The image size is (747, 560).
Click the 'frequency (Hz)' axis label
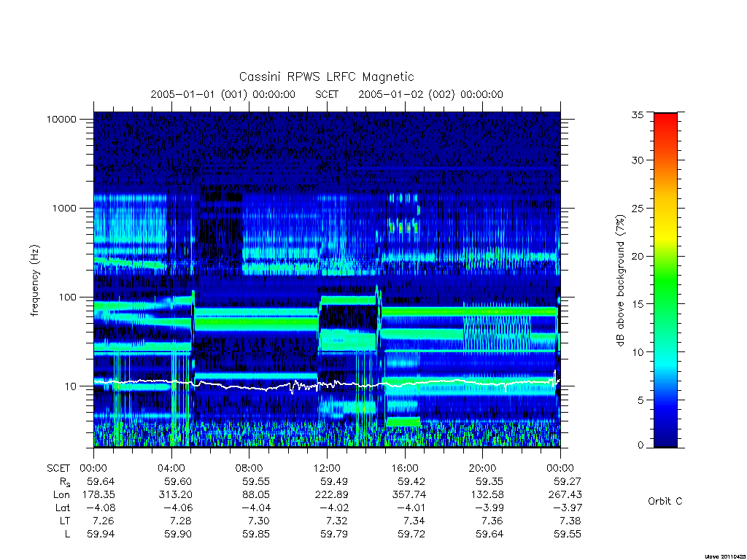click(35, 281)
